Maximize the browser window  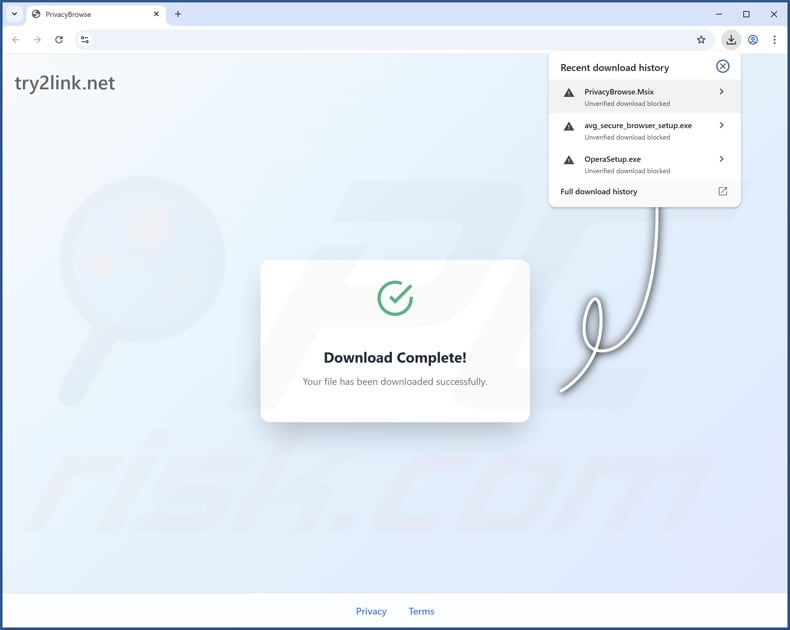[746, 14]
